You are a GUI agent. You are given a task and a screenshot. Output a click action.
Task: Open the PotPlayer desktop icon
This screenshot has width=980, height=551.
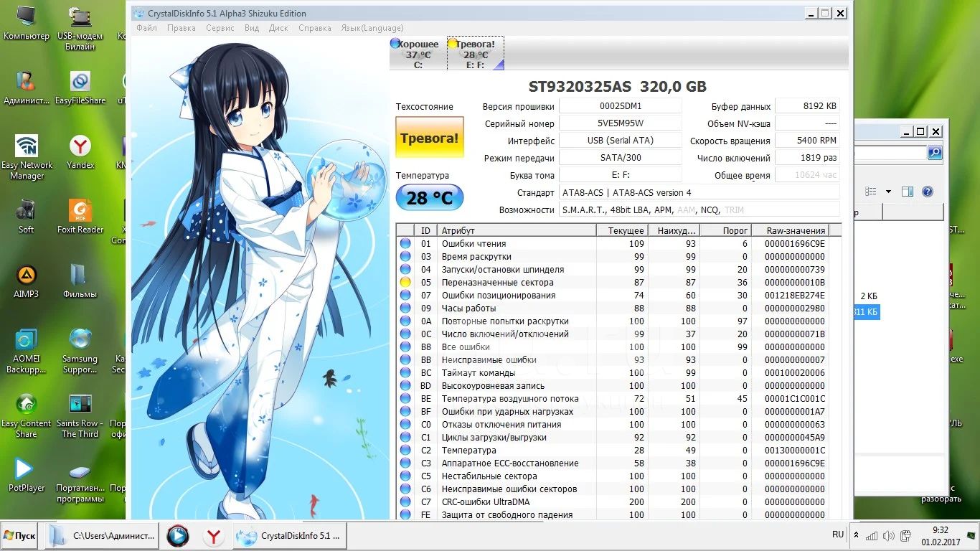[27, 475]
